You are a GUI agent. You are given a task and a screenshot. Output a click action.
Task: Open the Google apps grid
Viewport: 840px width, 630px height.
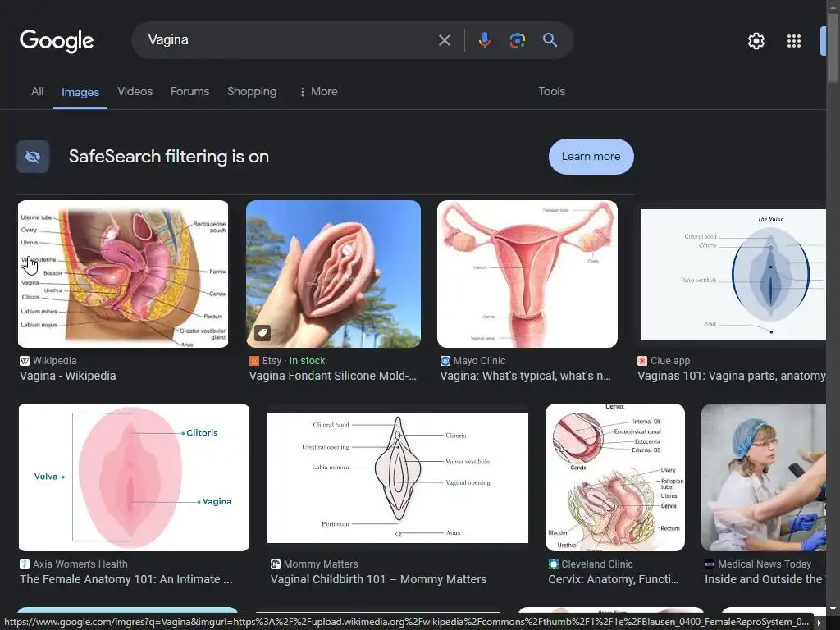pyautogui.click(x=794, y=41)
